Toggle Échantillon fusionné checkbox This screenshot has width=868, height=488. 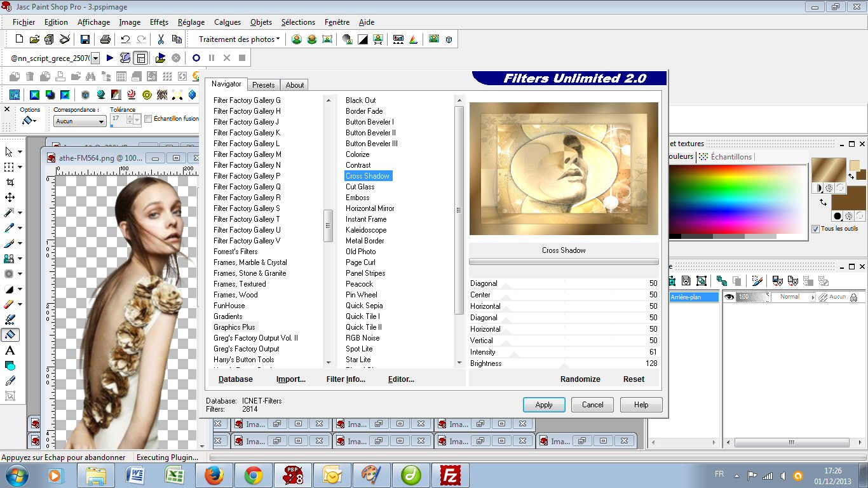coord(148,119)
